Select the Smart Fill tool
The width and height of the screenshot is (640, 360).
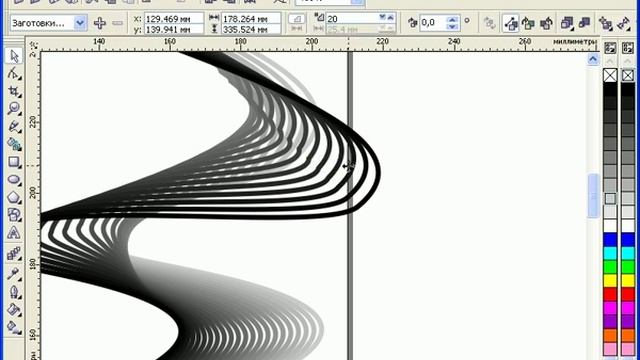pos(13,144)
